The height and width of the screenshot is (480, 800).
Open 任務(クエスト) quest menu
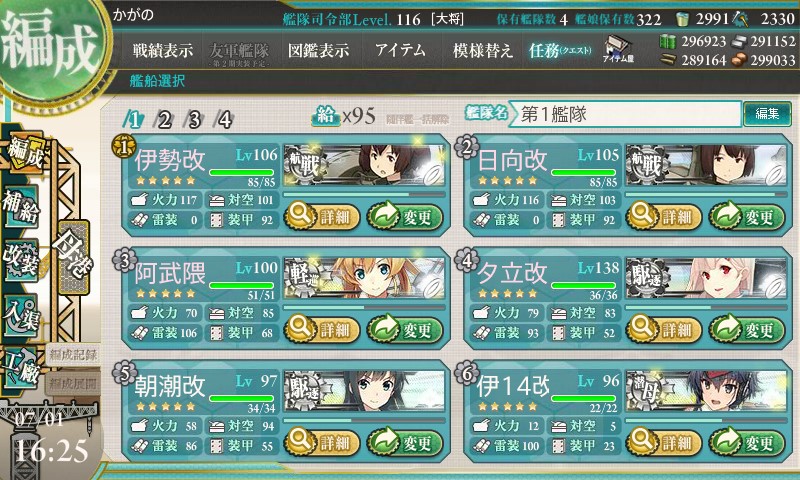pyautogui.click(x=560, y=50)
